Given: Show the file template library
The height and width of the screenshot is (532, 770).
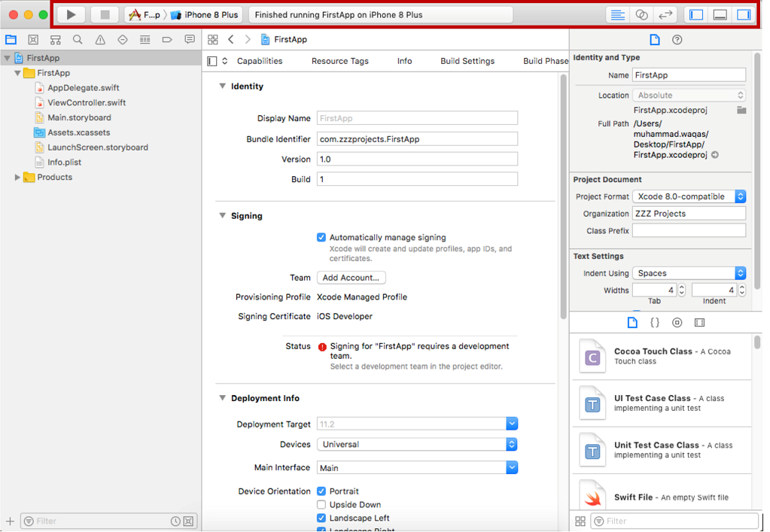Looking at the screenshot, I should pyautogui.click(x=632, y=323).
